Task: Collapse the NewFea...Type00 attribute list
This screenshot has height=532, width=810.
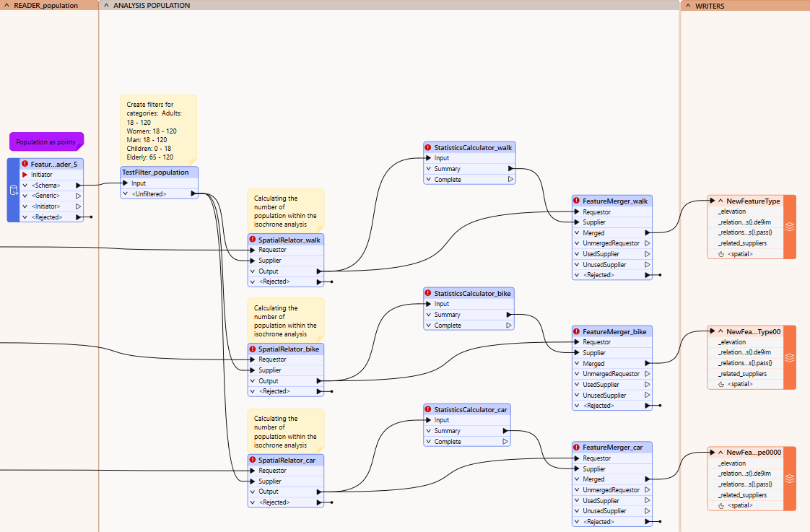Action: coord(720,331)
